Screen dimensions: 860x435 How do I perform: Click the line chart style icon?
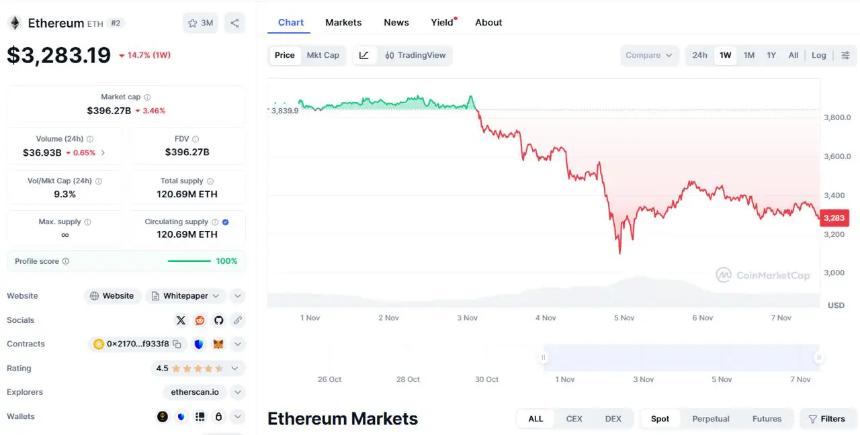(364, 55)
